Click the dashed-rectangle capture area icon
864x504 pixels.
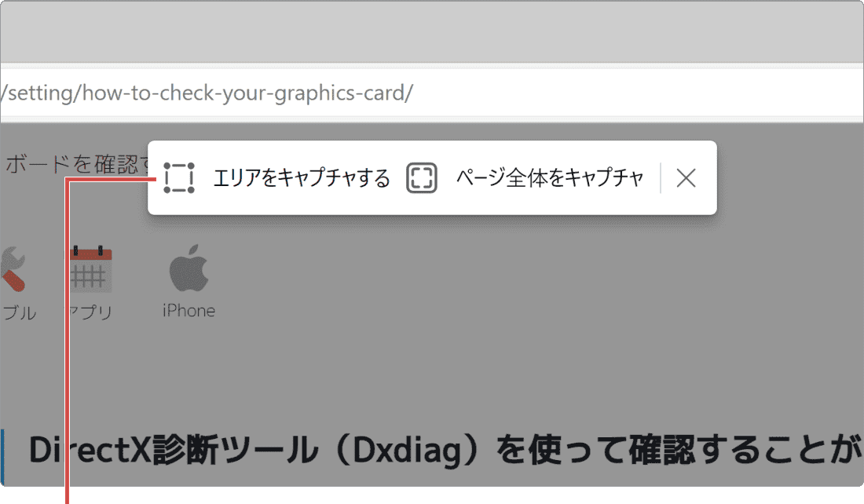[179, 178]
